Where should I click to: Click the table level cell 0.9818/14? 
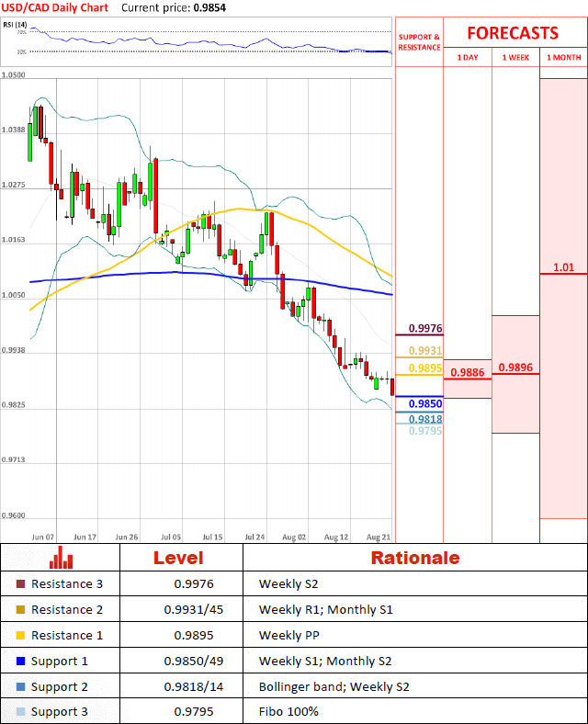pos(193,687)
